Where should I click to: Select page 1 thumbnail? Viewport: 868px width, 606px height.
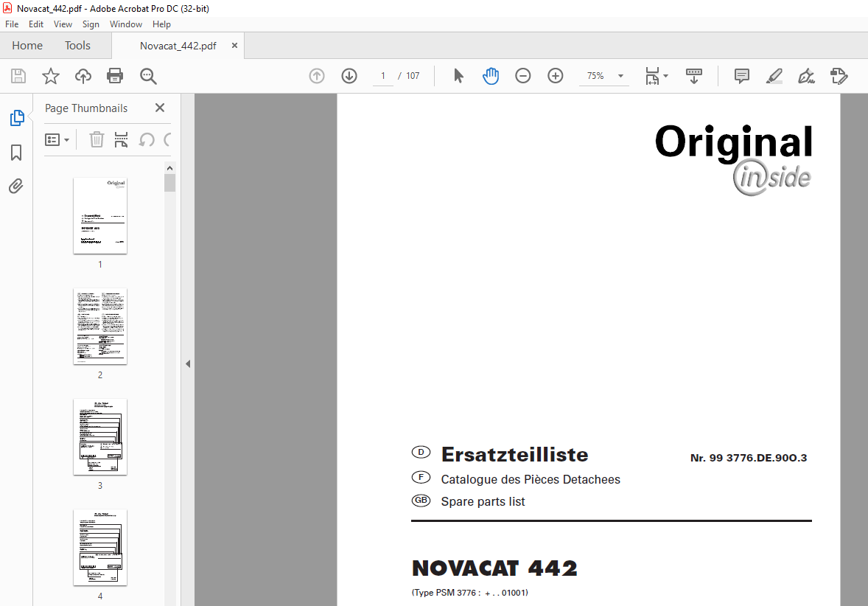[100, 215]
